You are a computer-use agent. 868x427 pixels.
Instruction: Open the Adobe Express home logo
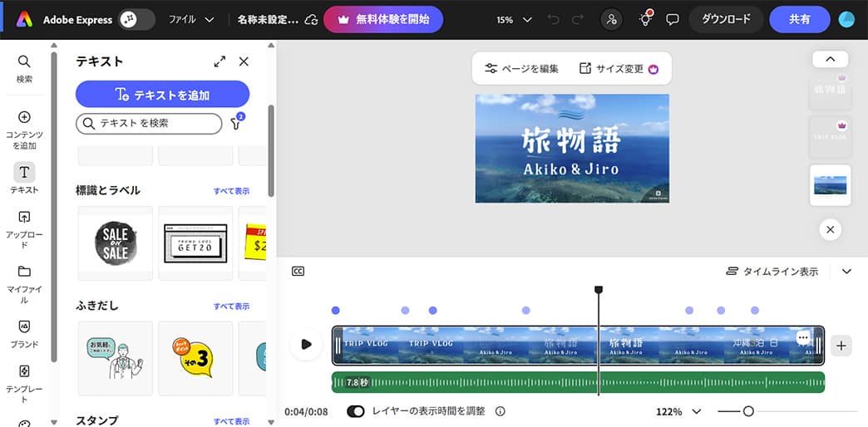[x=24, y=20]
